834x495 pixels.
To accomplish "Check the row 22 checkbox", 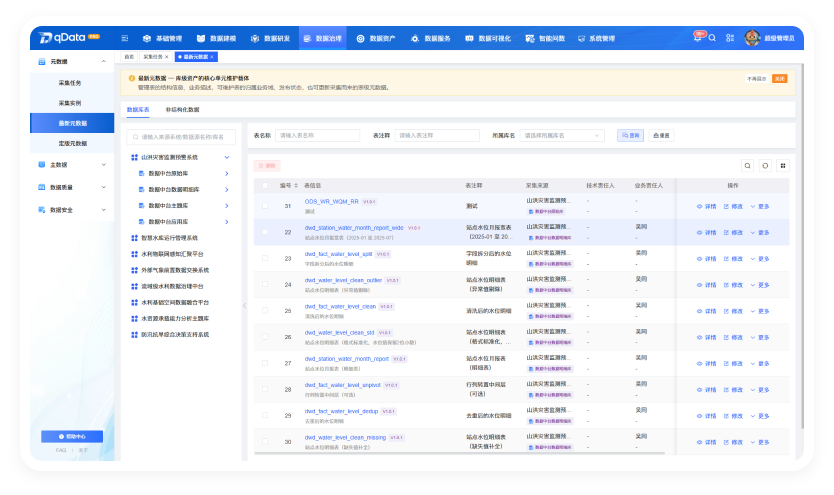I will pos(265,232).
